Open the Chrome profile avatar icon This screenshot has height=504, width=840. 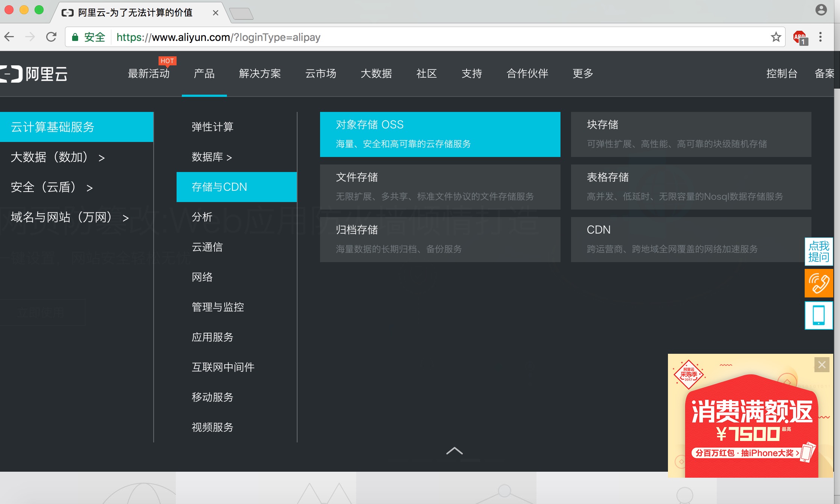[x=821, y=10]
